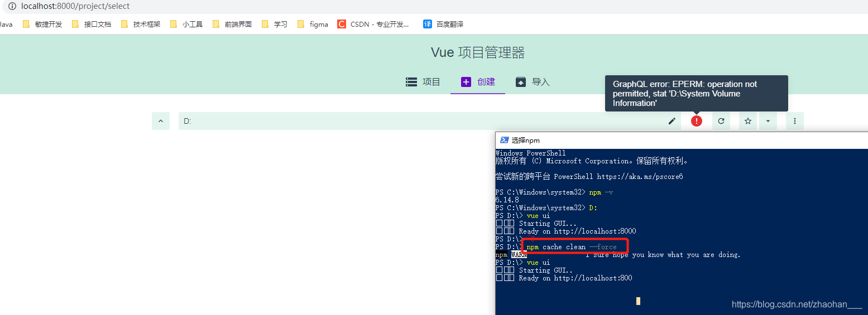This screenshot has width=868, height=315.
Task: Click the pencil edit path icon
Action: 672,121
